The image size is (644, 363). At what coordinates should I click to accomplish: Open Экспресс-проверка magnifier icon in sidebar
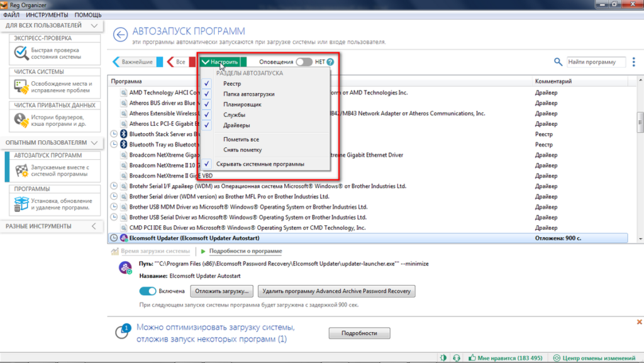click(21, 54)
